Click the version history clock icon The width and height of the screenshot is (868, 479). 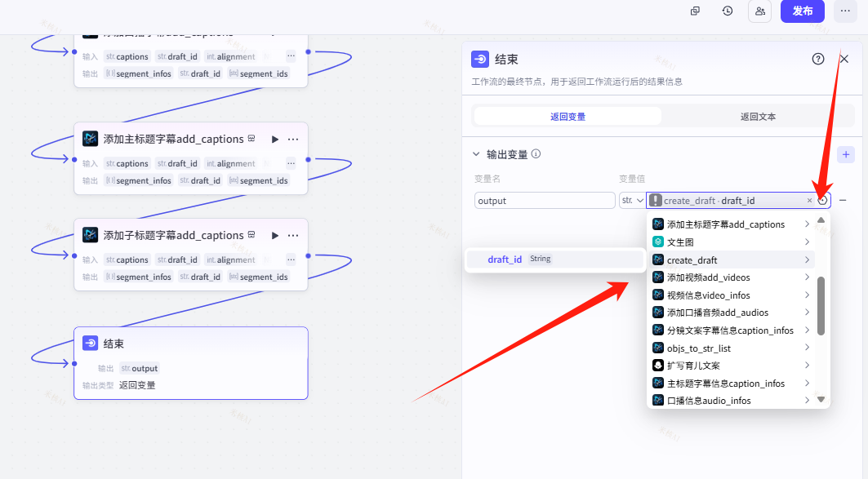click(x=728, y=11)
